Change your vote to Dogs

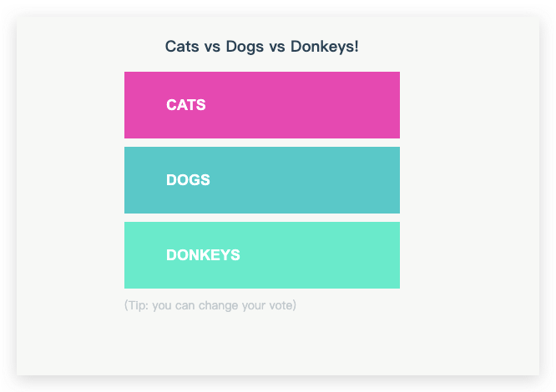[261, 180]
